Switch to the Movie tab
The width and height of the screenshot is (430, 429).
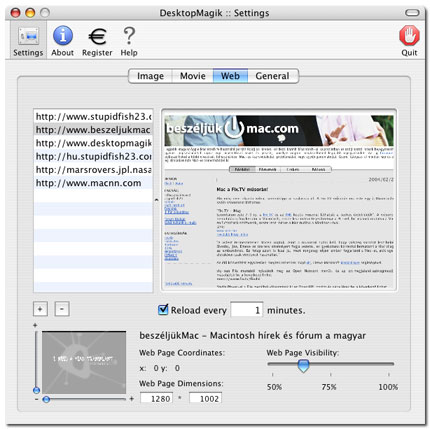pos(193,76)
